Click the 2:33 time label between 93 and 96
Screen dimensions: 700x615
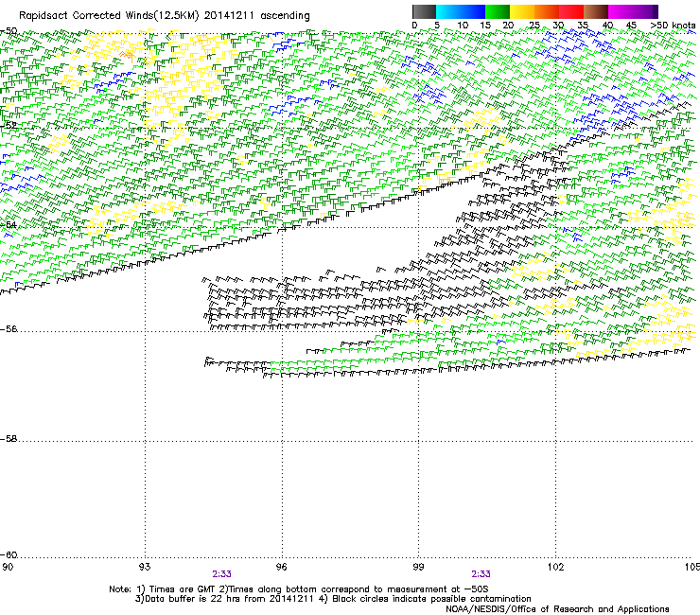(x=222, y=574)
